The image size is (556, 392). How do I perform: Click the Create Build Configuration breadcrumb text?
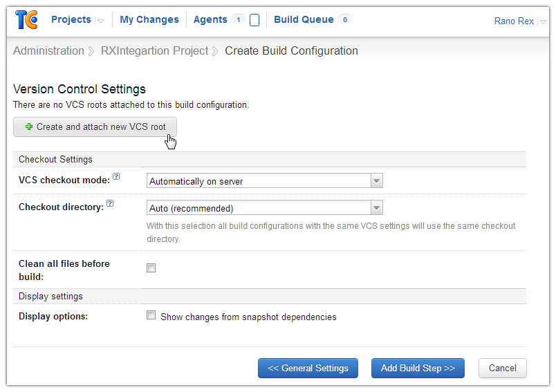pyautogui.click(x=291, y=50)
